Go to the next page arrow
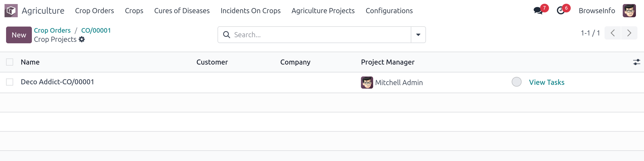The width and height of the screenshot is (644, 161). 629,33
